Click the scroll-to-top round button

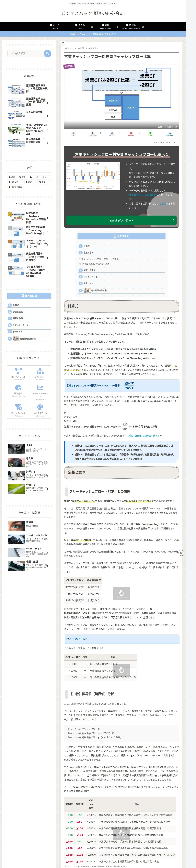pos(182,553)
